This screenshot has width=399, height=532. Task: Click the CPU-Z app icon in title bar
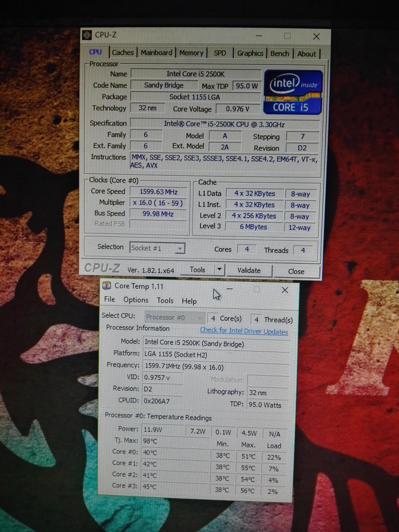[x=87, y=35]
